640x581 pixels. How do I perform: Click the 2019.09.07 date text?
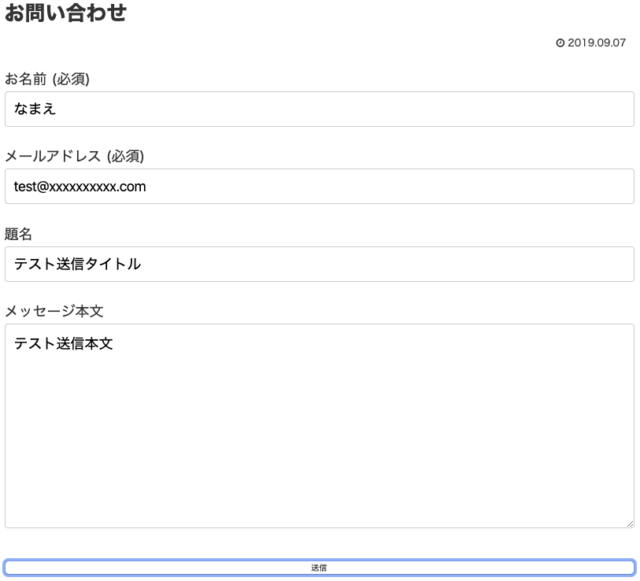[x=596, y=43]
